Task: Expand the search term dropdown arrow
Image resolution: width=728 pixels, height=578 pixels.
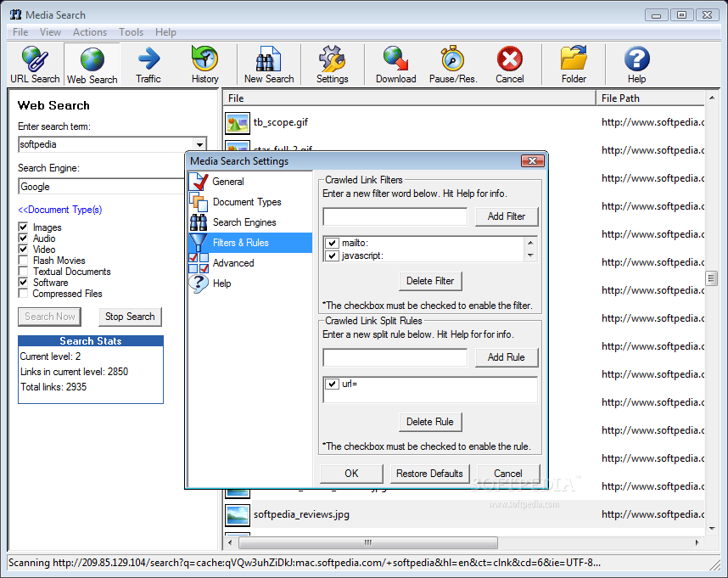Action: pos(199,144)
